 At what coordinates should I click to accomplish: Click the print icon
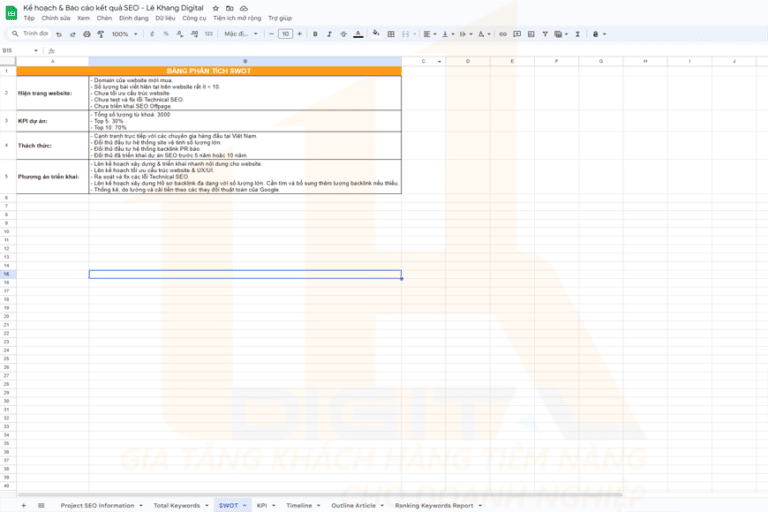tap(87, 34)
